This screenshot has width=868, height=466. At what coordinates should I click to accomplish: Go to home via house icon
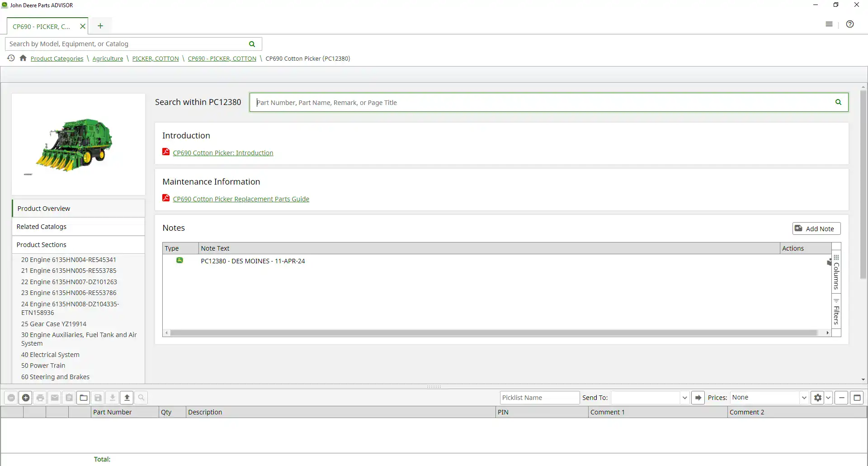[x=23, y=58]
